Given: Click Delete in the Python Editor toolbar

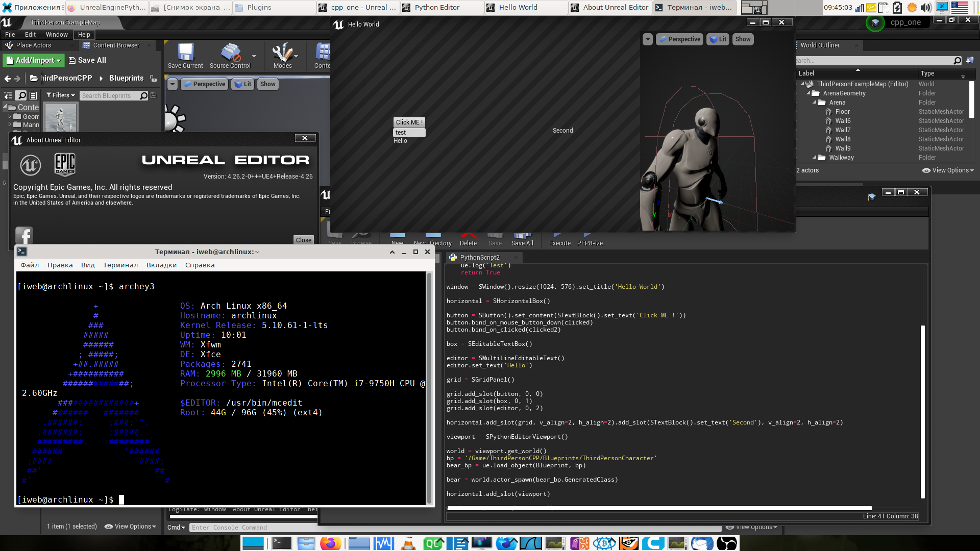Looking at the screenshot, I should (468, 239).
